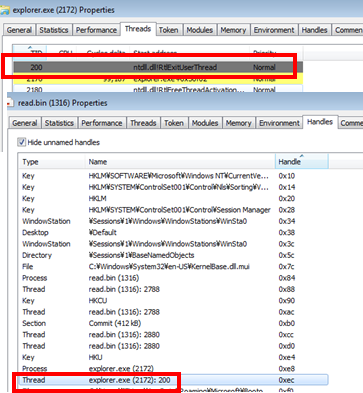The image size is (363, 393).
Task: Select Threads tab in explorer.exe Properties
Action: pyautogui.click(x=138, y=29)
